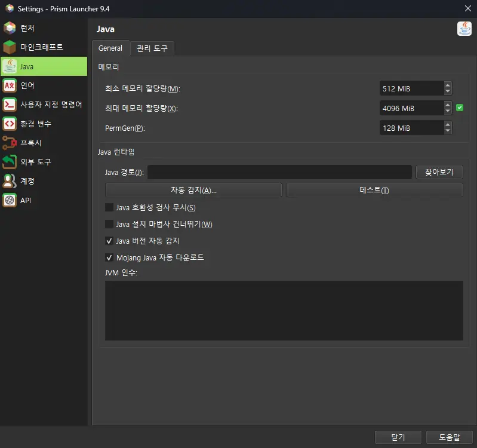This screenshot has width=477, height=448.
Task: Open the 언어 language settings icon
Action: click(x=10, y=85)
